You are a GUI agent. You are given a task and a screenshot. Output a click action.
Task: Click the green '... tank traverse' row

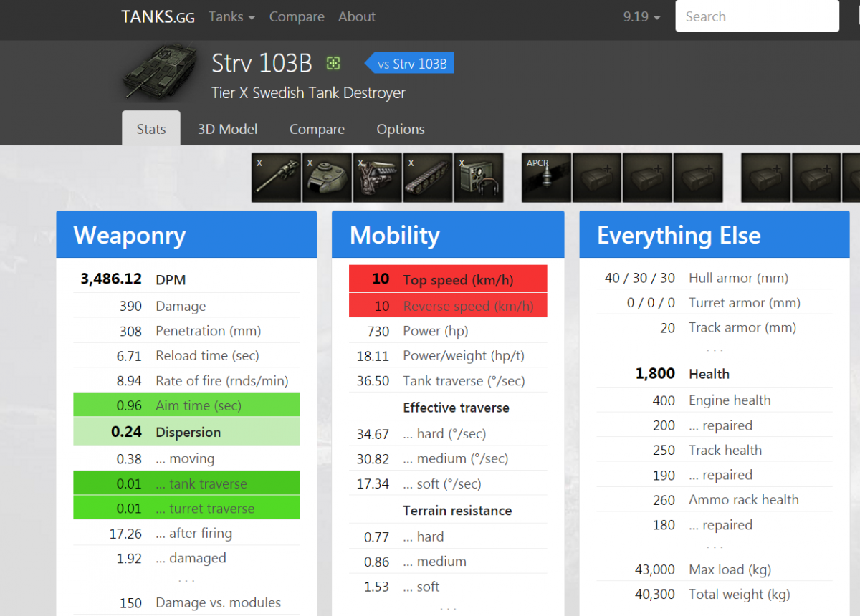[x=186, y=483]
